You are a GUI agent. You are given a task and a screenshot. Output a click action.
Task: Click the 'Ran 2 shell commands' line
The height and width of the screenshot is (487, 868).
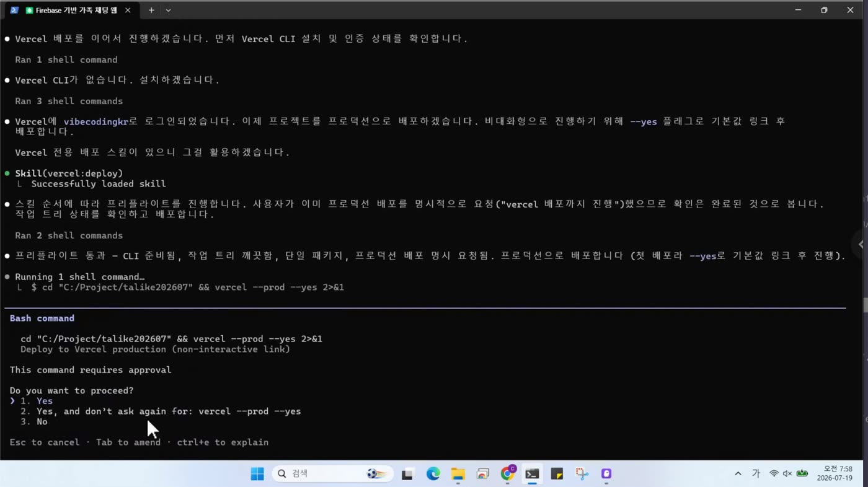click(x=69, y=235)
